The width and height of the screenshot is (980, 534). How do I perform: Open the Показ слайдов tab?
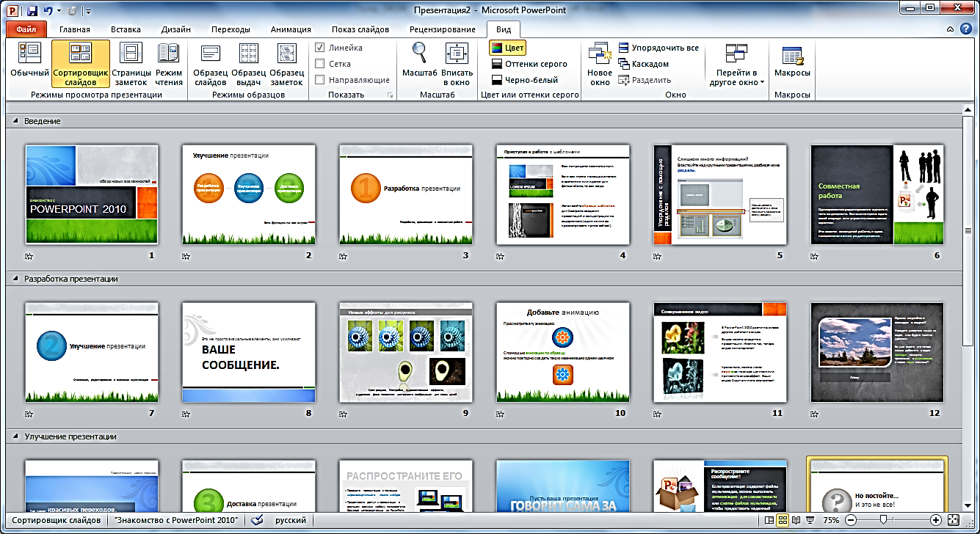(360, 29)
